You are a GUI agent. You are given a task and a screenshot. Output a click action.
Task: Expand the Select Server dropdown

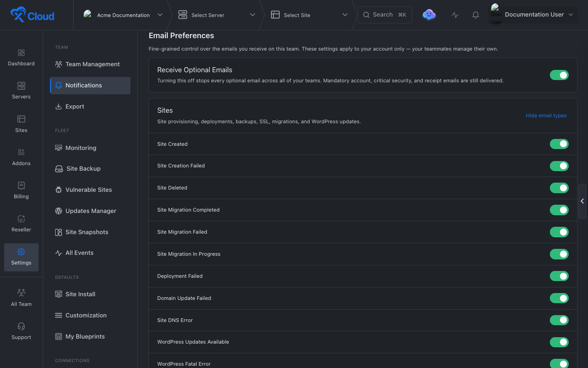pyautogui.click(x=216, y=15)
